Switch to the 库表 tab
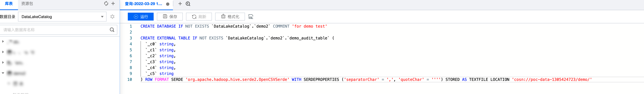644x94 pixels. [x=9, y=3]
